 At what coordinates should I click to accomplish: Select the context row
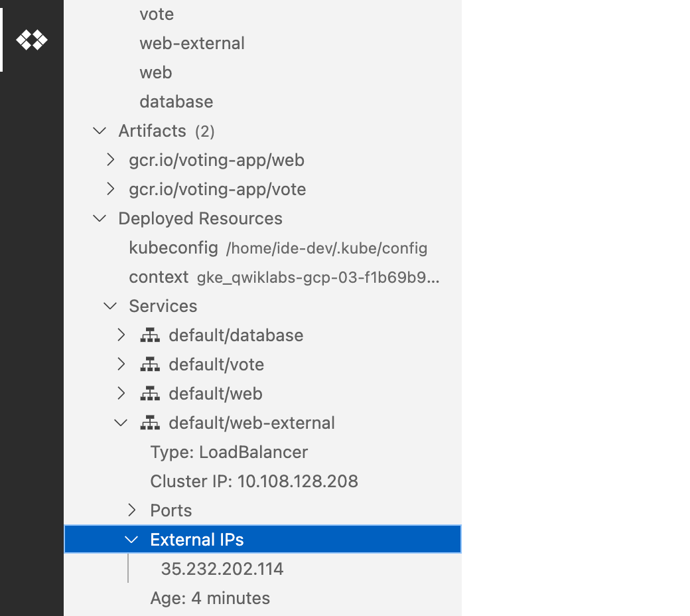(x=263, y=277)
